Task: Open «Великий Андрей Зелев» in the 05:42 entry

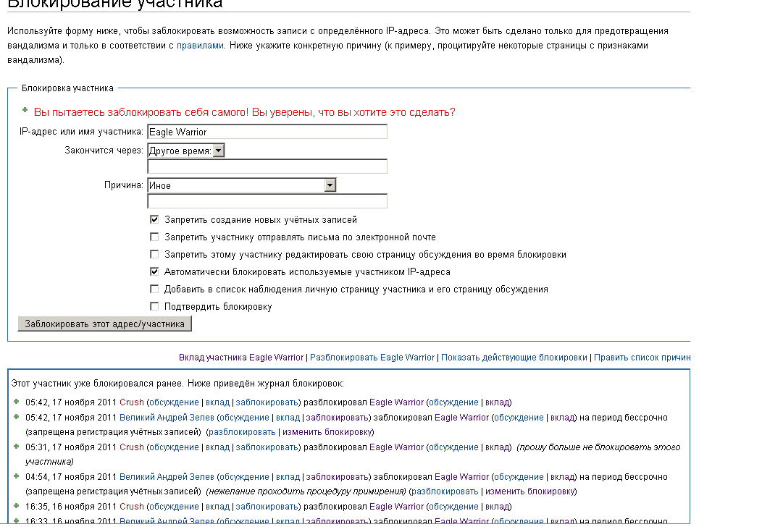Action: coord(167,417)
